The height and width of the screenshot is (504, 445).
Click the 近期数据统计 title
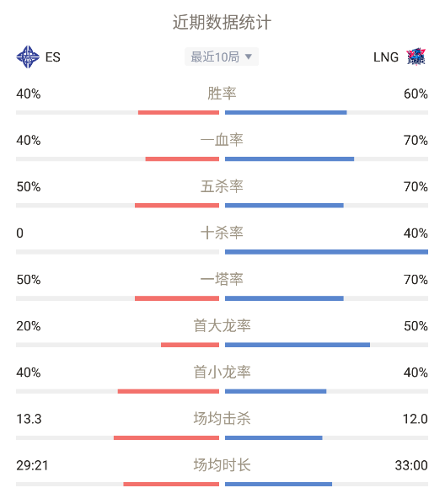tap(222, 23)
